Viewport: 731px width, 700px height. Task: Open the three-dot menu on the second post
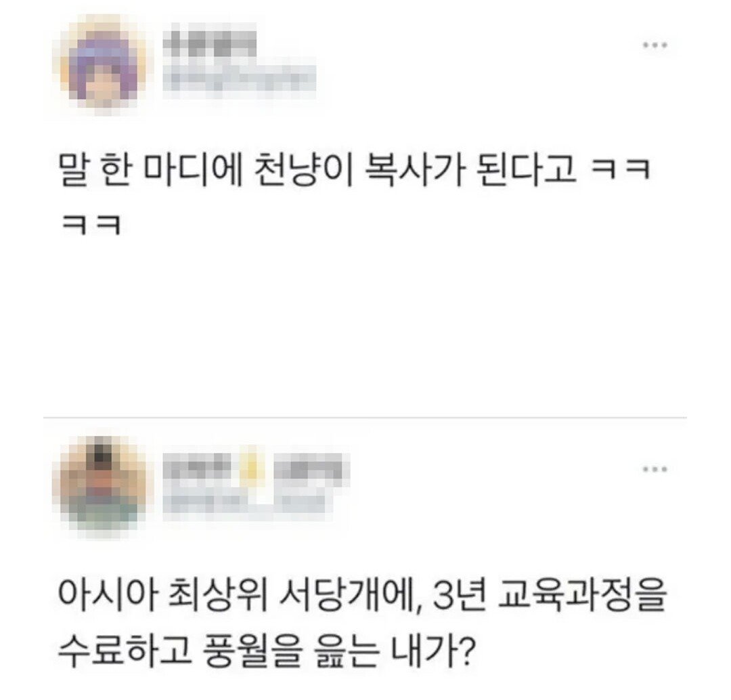click(x=655, y=469)
